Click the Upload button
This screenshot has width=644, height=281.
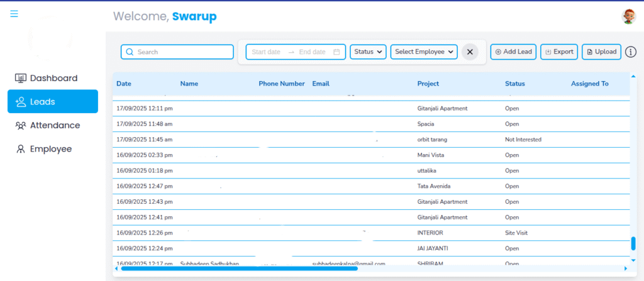pyautogui.click(x=601, y=52)
